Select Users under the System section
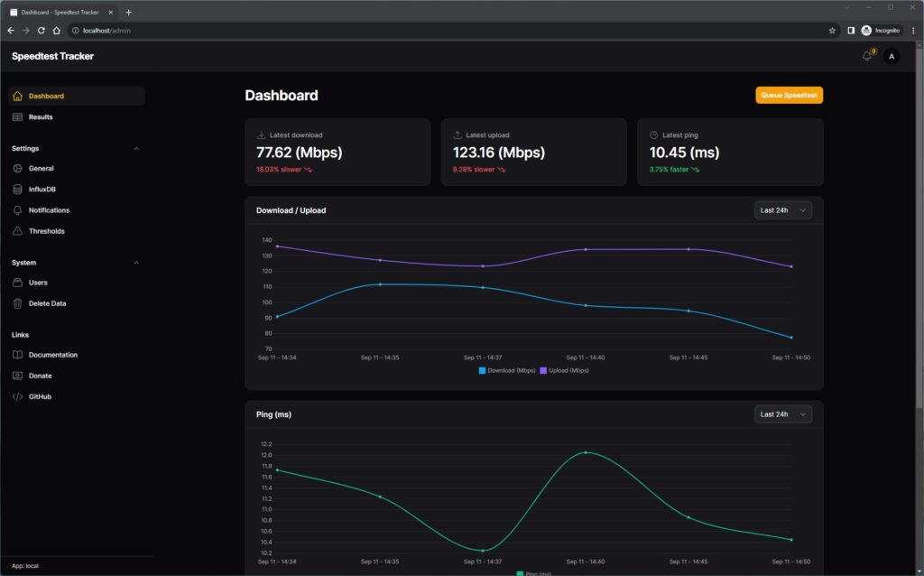924x576 pixels. 39,282
